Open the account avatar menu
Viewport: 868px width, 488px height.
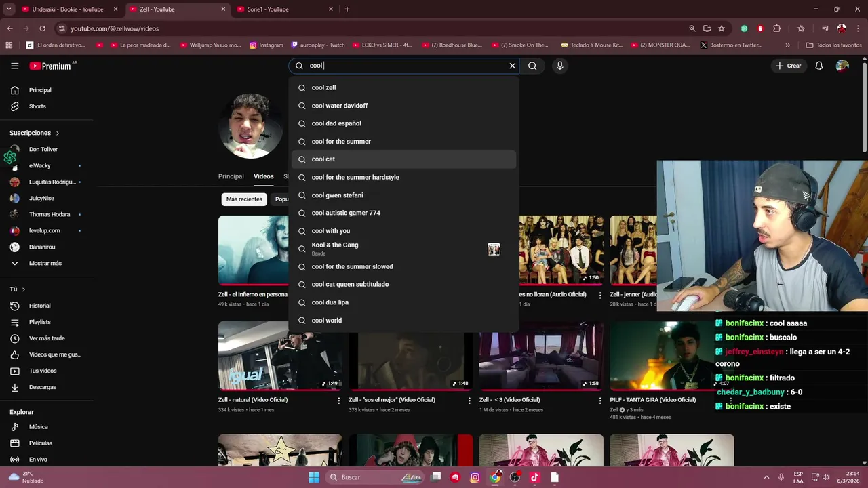(842, 66)
